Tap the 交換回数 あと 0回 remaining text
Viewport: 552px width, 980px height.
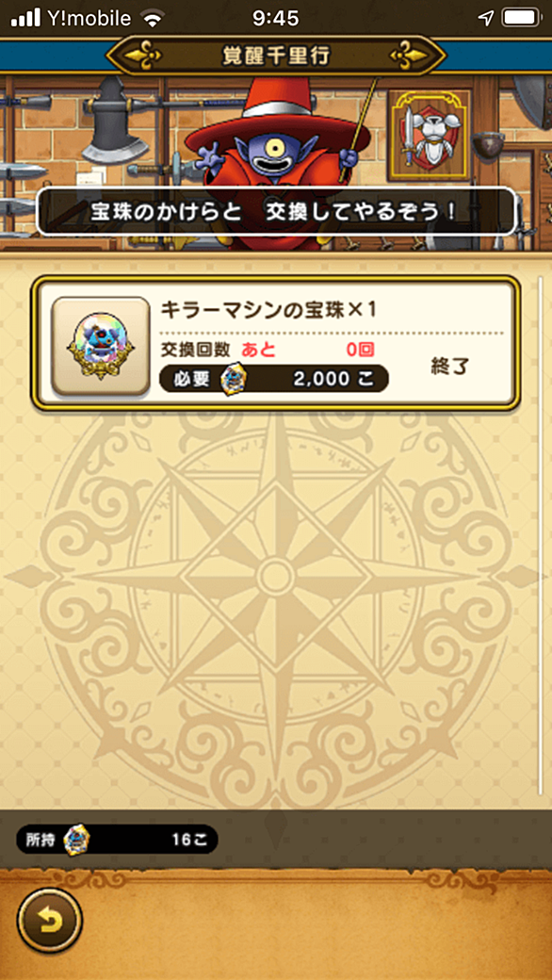[268, 349]
